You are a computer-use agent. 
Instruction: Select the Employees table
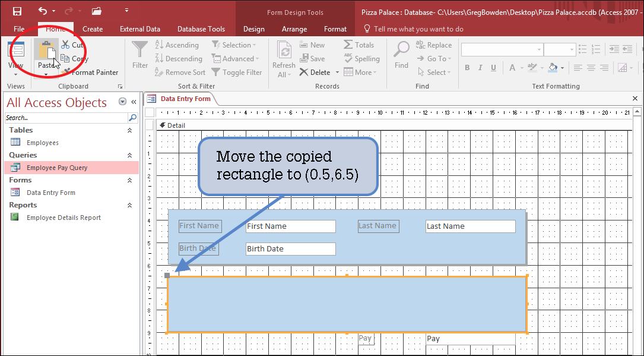[43, 143]
